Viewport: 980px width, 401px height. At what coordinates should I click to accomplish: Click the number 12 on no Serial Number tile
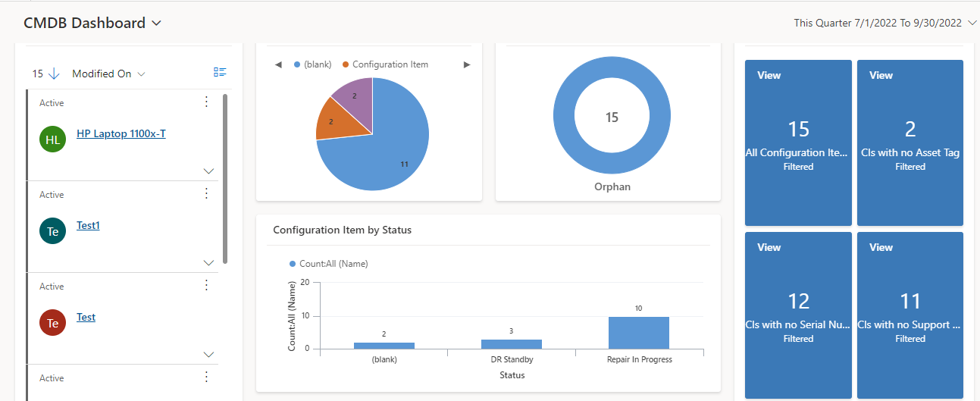(x=799, y=301)
